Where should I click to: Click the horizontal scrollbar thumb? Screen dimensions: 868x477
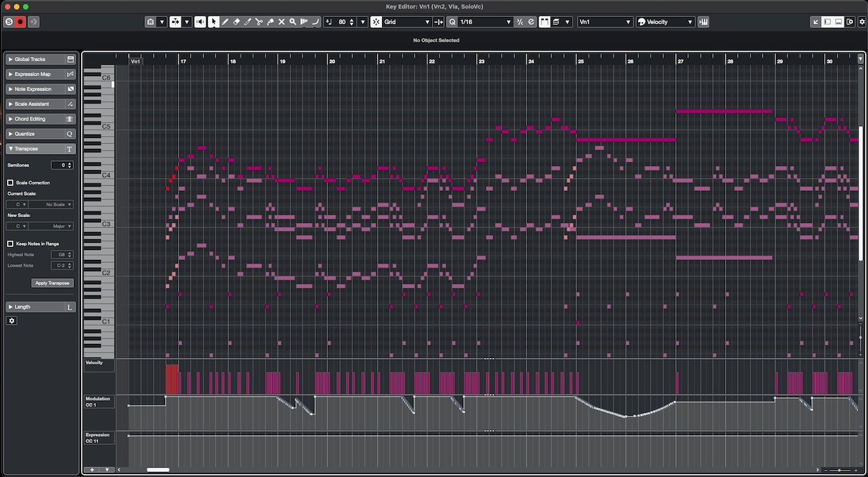pos(158,470)
